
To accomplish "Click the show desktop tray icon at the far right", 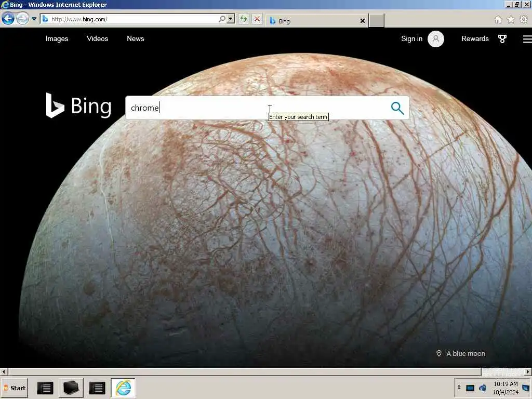I will pos(527,388).
